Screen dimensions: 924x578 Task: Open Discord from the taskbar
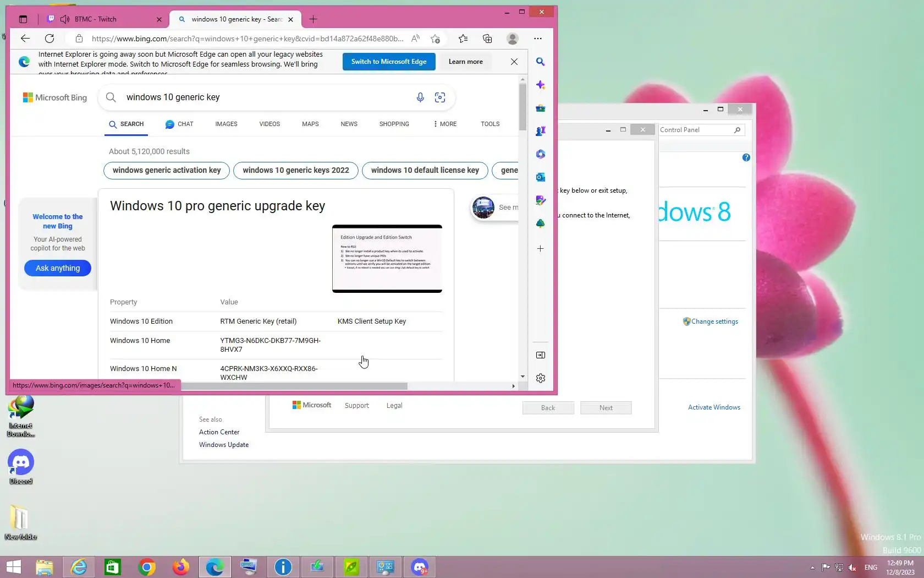420,567
